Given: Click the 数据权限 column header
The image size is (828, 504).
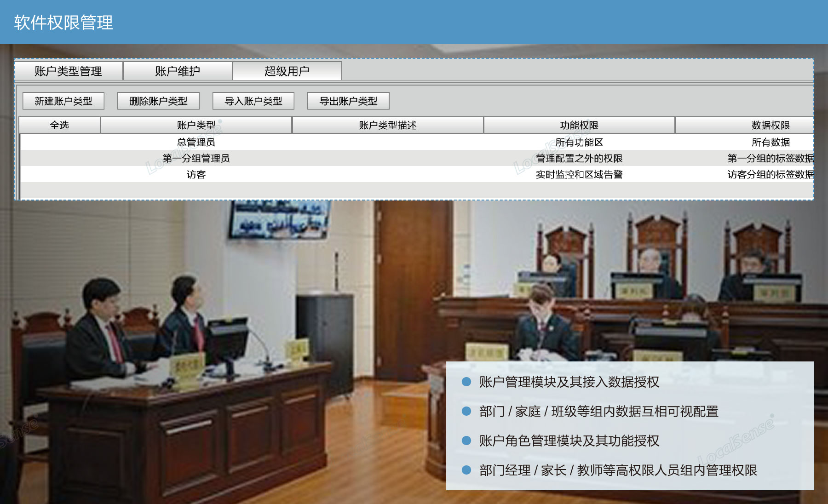Looking at the screenshot, I should pos(770,125).
